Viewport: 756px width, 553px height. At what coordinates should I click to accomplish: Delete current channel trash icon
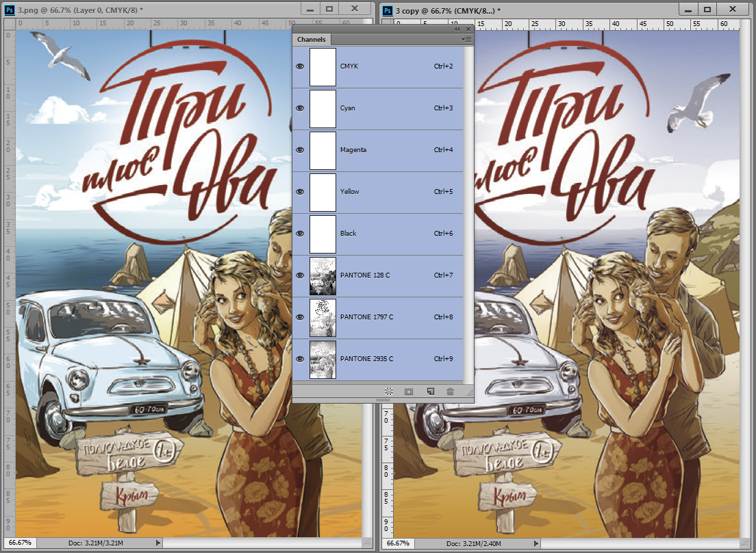point(450,391)
